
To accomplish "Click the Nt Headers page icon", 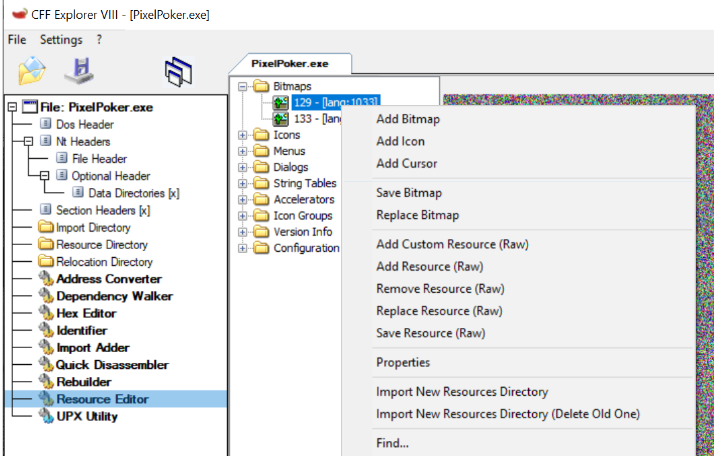I will click(46, 141).
